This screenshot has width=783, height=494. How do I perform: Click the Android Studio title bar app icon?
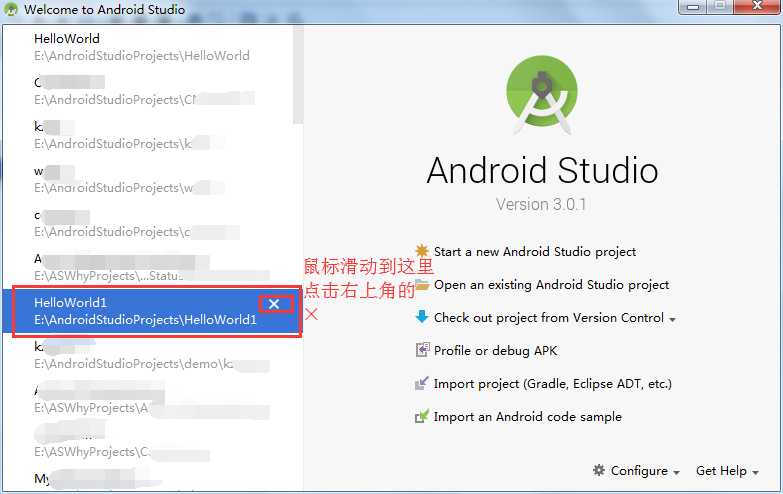(10, 9)
